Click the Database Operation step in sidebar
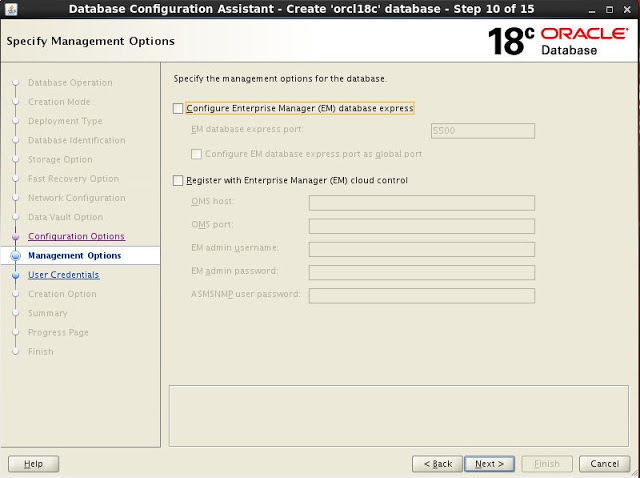 click(70, 83)
